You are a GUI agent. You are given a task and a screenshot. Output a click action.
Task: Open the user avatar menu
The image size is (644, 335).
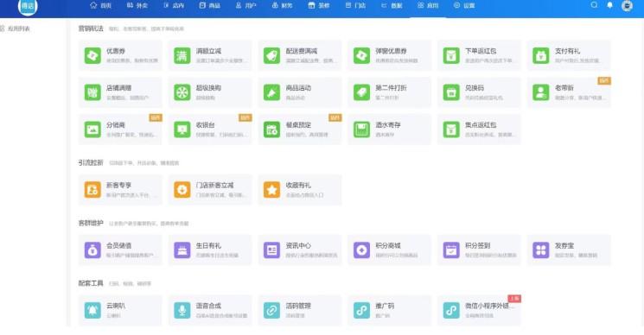click(x=627, y=6)
